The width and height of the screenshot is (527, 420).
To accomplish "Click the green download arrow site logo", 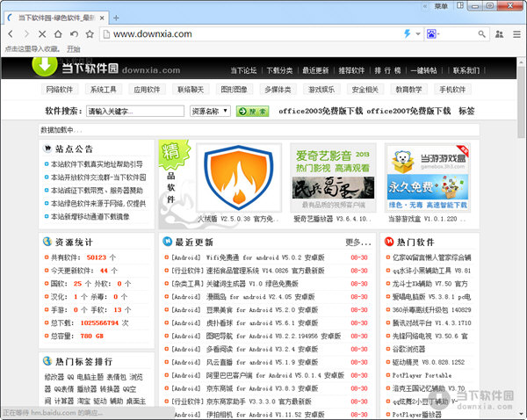I will coord(45,65).
